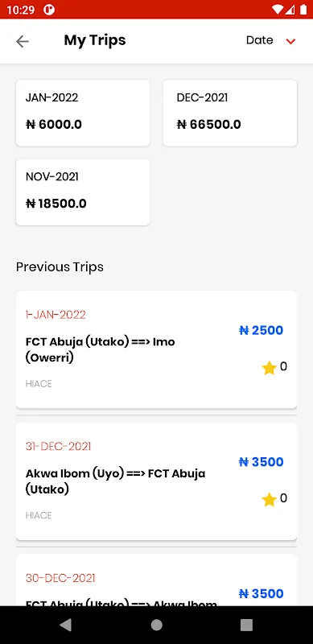The width and height of the screenshot is (313, 644).
Task: Click the Previous Trips heading
Action: 60,267
